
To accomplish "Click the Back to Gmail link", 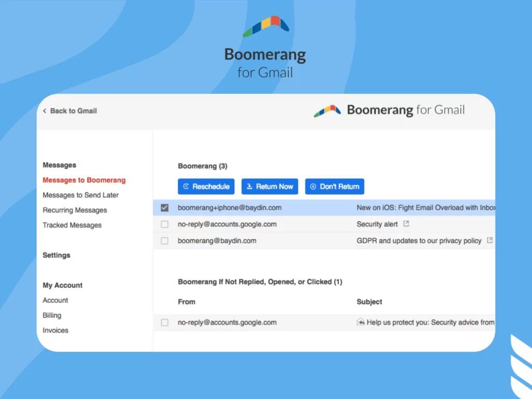I will pos(73,111).
